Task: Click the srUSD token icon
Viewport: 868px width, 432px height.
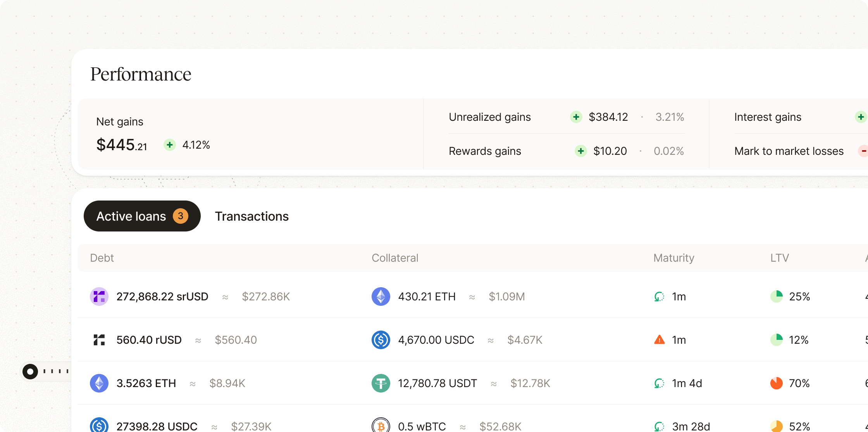Action: click(x=99, y=297)
